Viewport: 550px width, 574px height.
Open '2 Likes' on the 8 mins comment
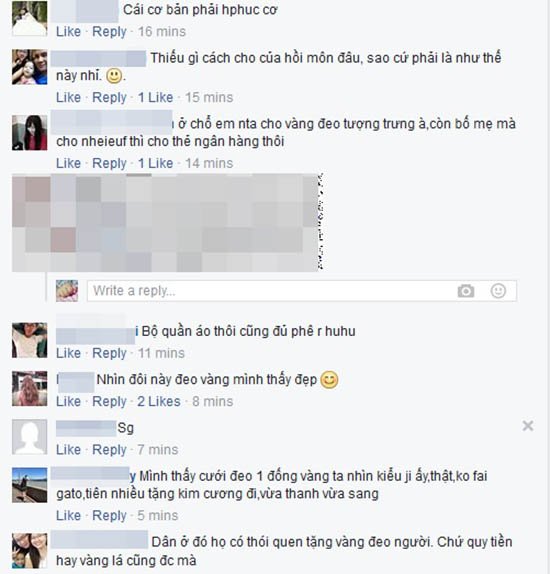tap(159, 402)
